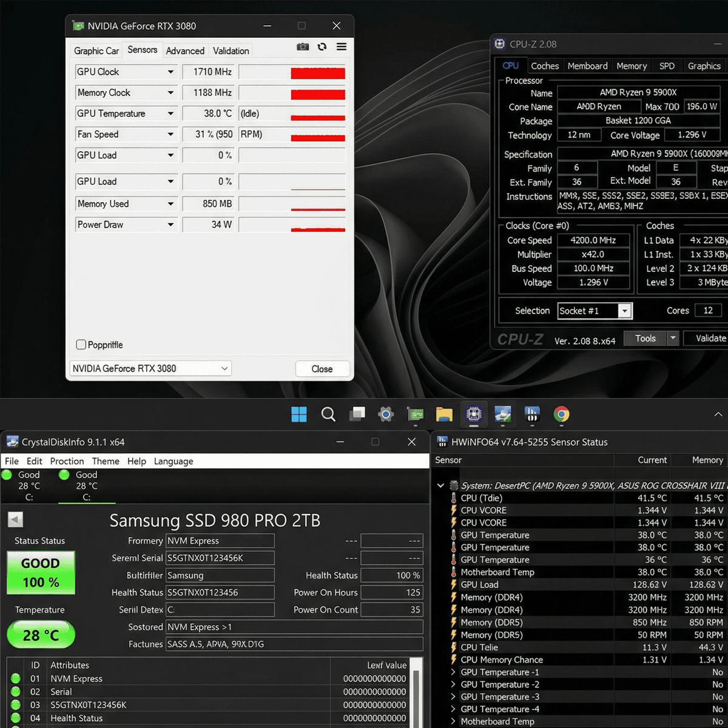Click the bolt icon beside CPU Memory Chance
This screenshot has height=728, width=728.
[454, 659]
